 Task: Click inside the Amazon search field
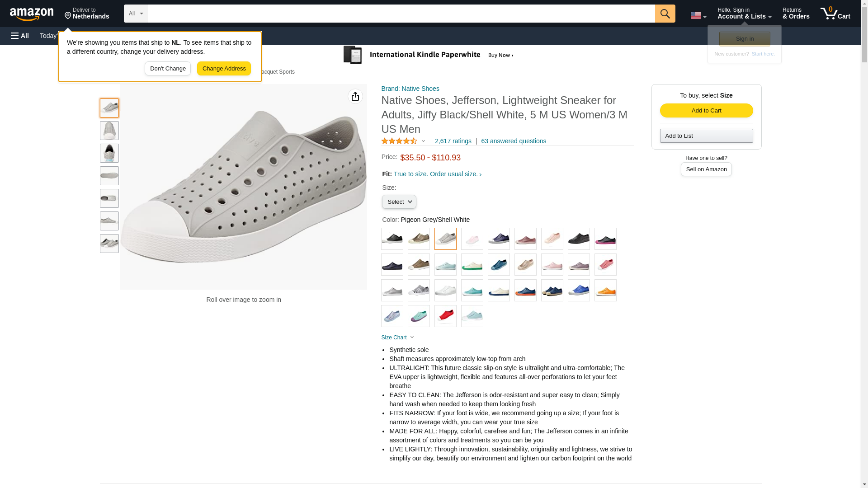pos(401,14)
